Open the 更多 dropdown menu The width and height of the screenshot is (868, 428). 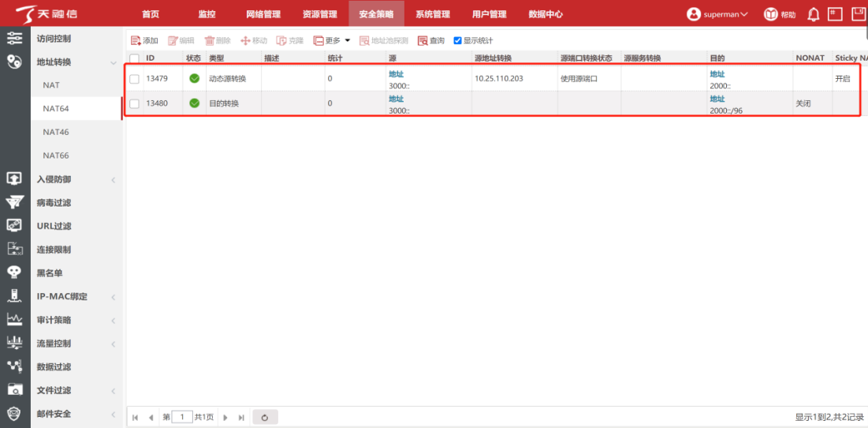point(331,40)
